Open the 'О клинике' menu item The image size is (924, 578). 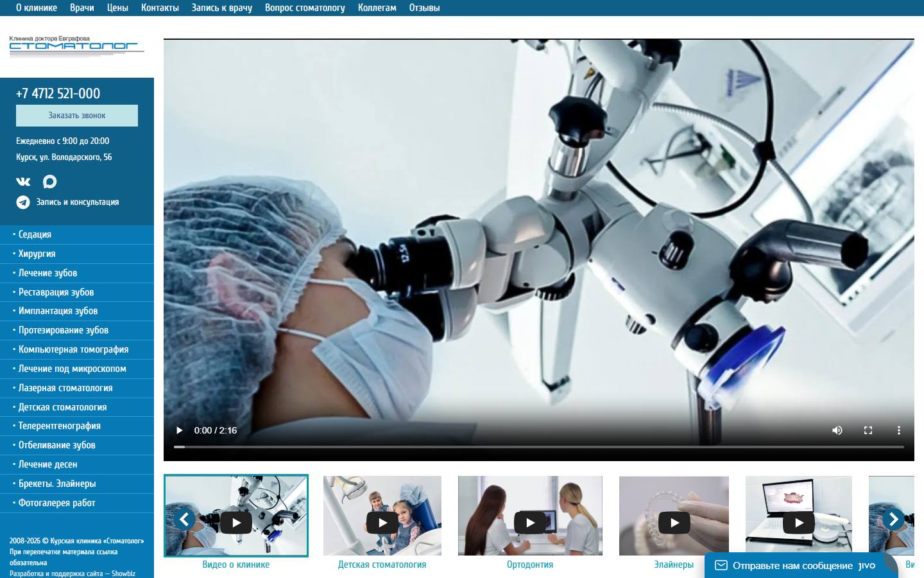point(37,8)
